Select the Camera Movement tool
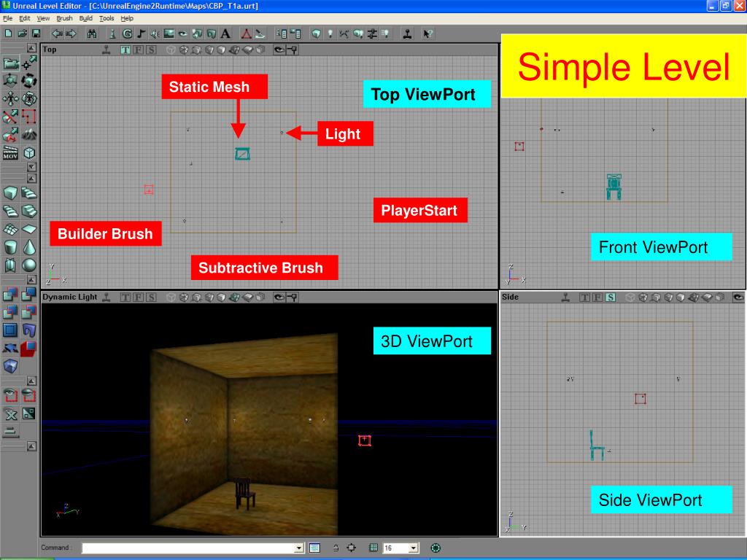The width and height of the screenshot is (747, 560). [x=10, y=63]
